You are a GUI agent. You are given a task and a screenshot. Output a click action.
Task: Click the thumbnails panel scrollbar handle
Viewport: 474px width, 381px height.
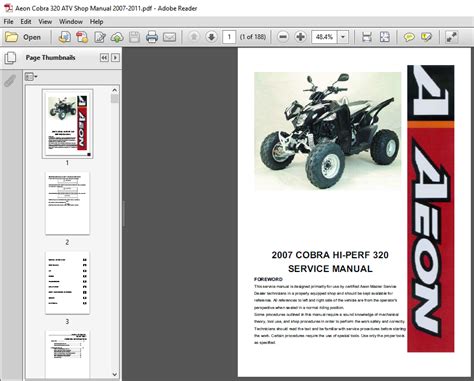[x=114, y=99]
